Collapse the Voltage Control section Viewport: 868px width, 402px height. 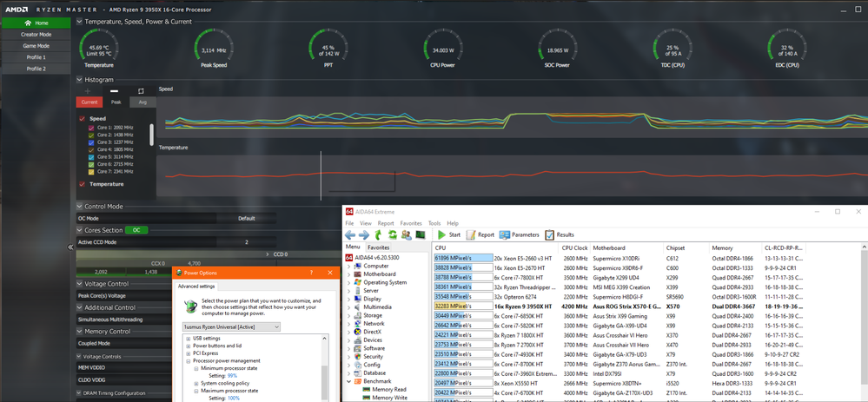pyautogui.click(x=80, y=284)
